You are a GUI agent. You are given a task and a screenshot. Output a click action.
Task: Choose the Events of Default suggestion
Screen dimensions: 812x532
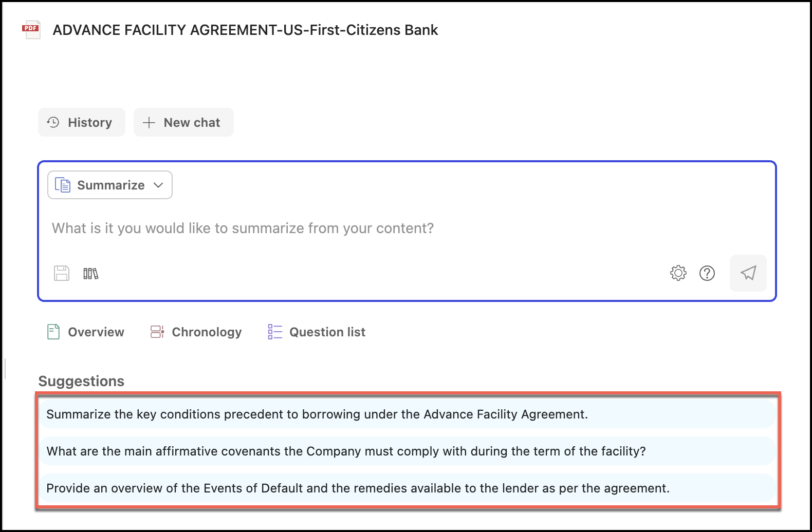coord(358,488)
